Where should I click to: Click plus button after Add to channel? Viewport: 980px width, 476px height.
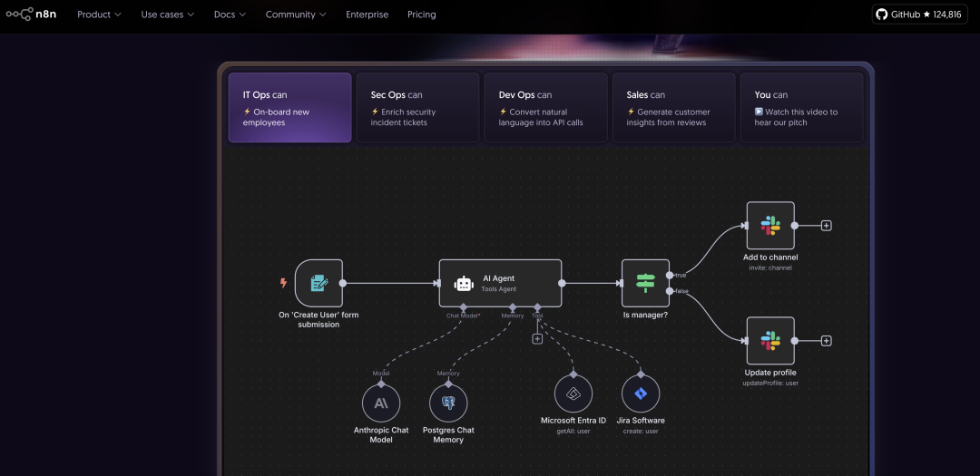[x=827, y=226]
